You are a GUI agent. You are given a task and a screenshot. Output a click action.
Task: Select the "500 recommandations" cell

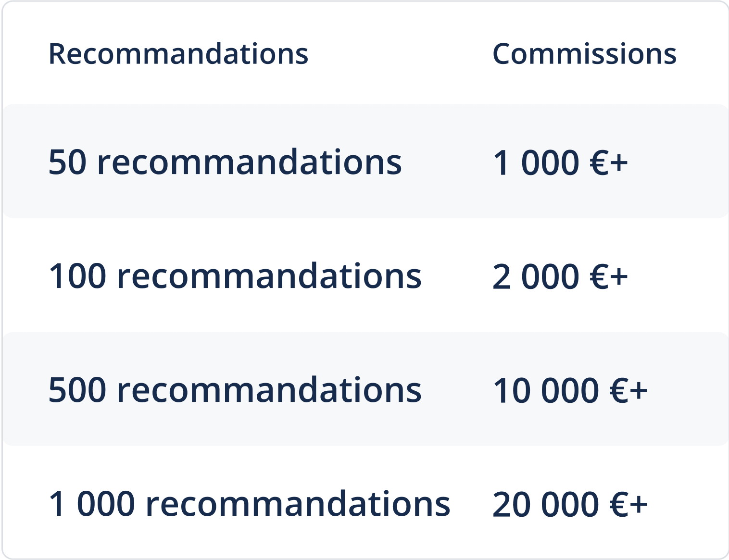pyautogui.click(x=235, y=390)
